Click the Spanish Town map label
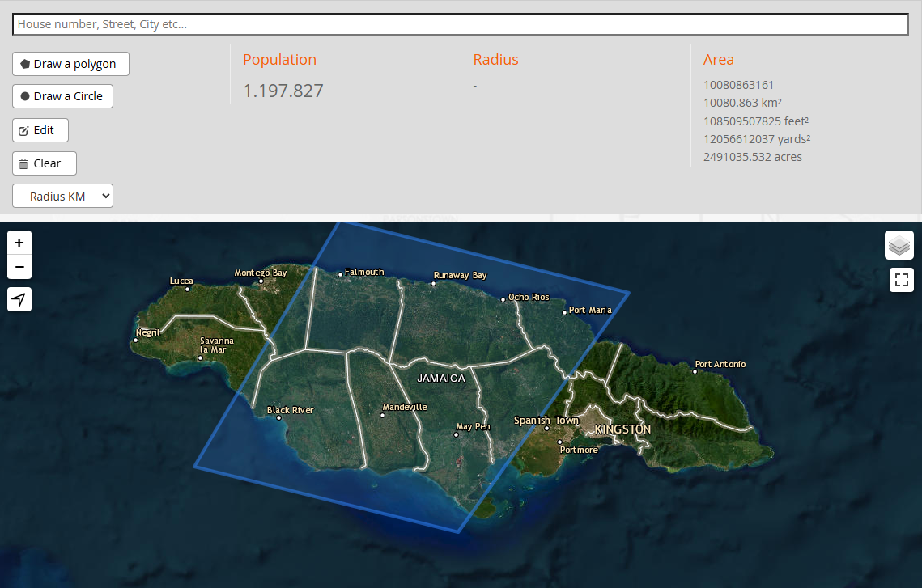The width and height of the screenshot is (922, 588). 546,420
